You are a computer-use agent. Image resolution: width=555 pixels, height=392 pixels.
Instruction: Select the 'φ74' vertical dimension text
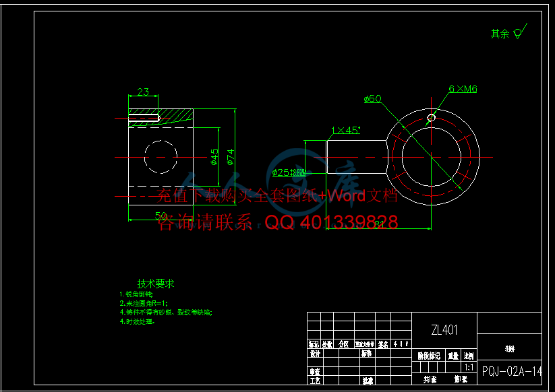(231, 157)
